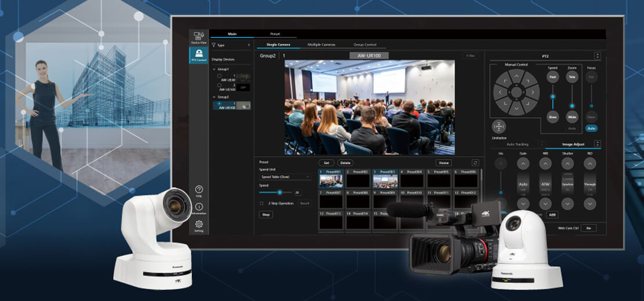The image size is (644, 301).
Task: Click the Delete preset button
Action: pyautogui.click(x=345, y=162)
